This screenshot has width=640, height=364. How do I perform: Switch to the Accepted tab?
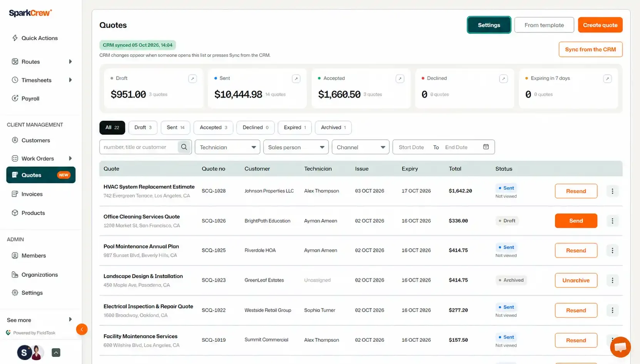[x=213, y=127]
